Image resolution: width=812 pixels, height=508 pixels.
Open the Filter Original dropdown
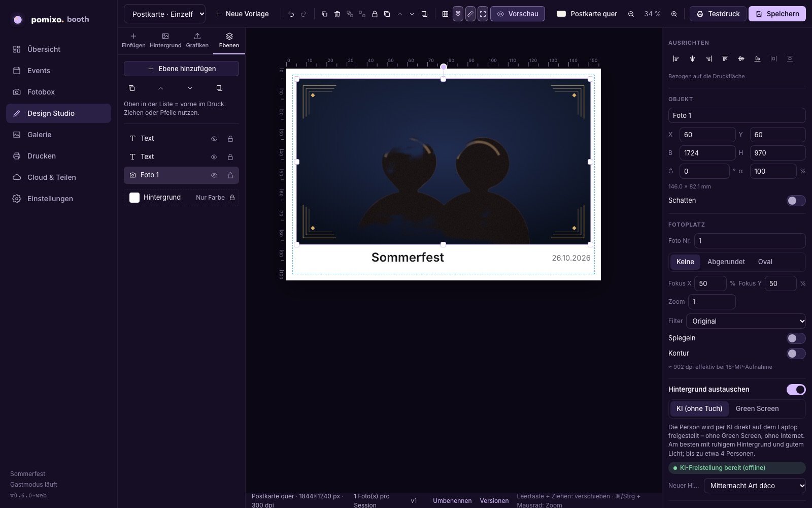746,321
